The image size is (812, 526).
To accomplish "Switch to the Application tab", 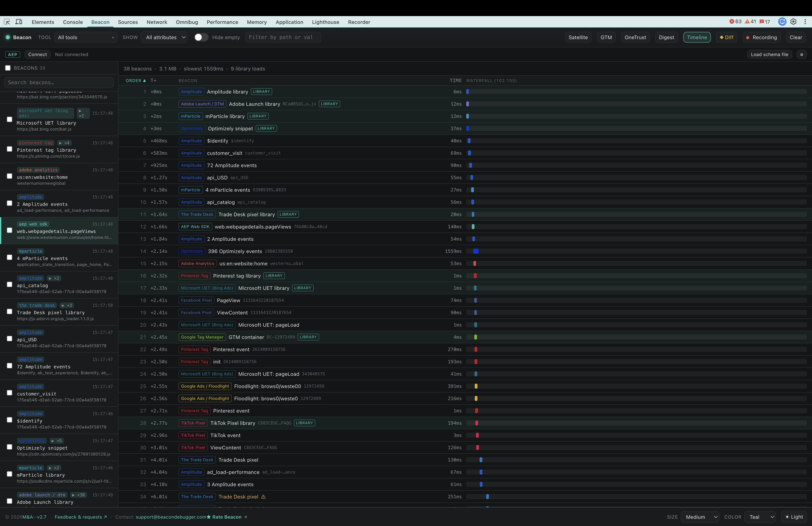I will tap(289, 22).
